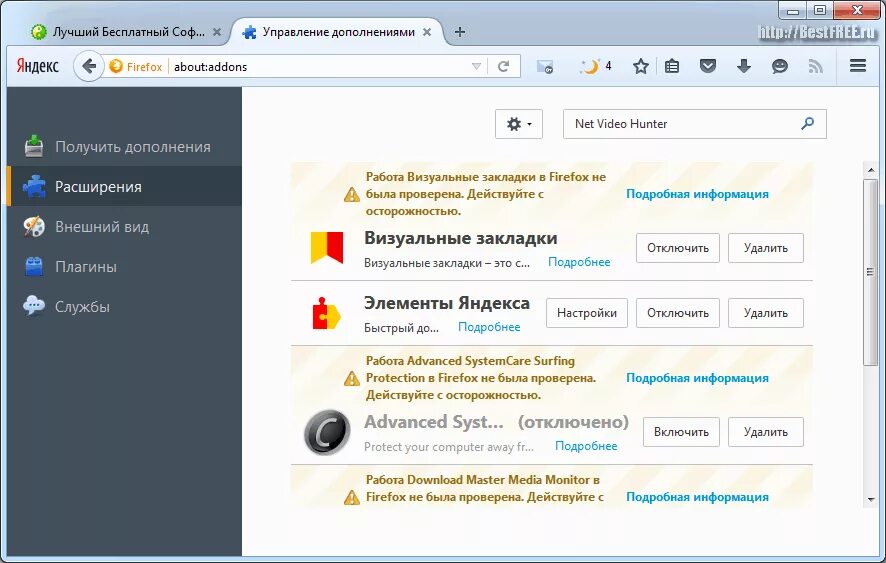Open Получить дополнения in the sidebar
Screen dimensions: 886x563
124,147
